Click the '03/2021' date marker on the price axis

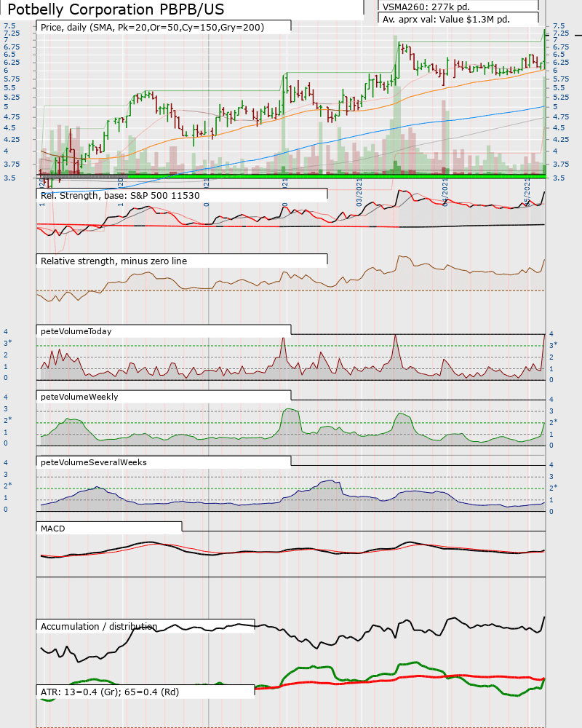359,194
